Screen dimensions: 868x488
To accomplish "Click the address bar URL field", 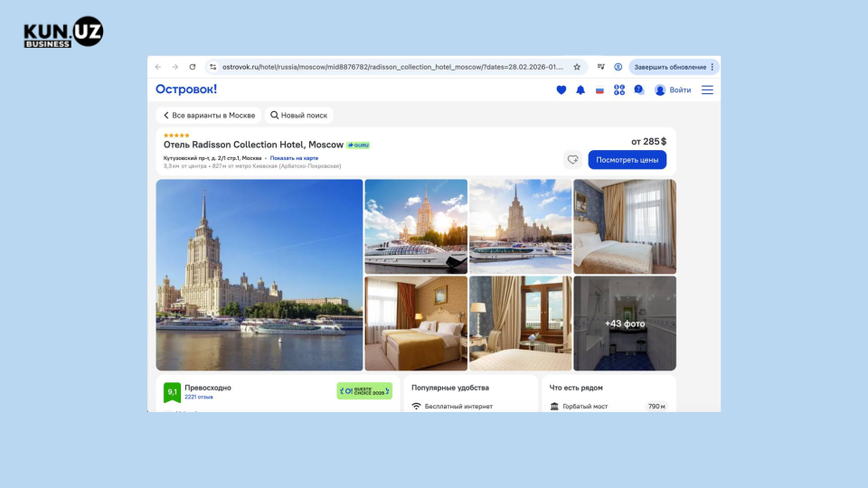I will (389, 67).
